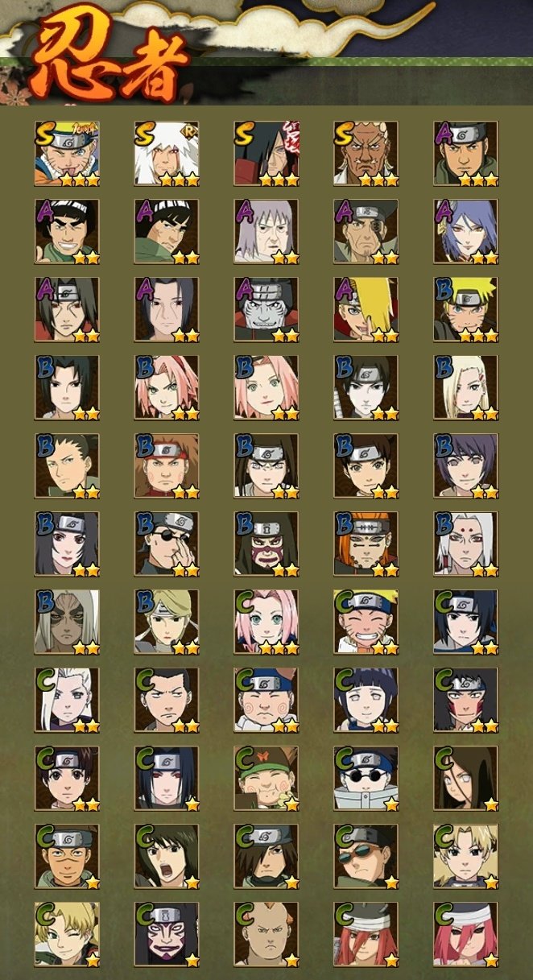Viewport: 533px width, 980px height.
Task: Pick B-rank Pain with orange hair and piercings
Action: tap(366, 544)
